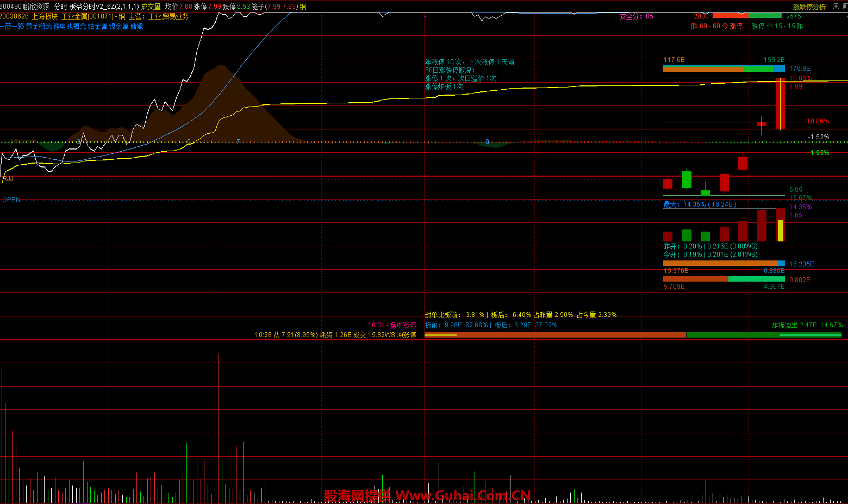Open the 涨跌停分析 indicator label
This screenshot has width=848, height=504.
pos(809,7)
